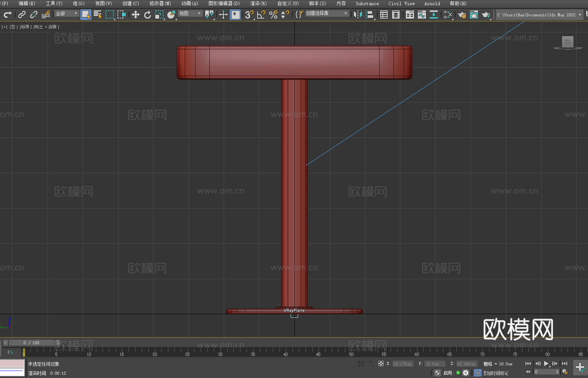Open the 修改器(M) menu
Image resolution: width=588 pixels, height=378 pixels.
[x=160, y=4]
